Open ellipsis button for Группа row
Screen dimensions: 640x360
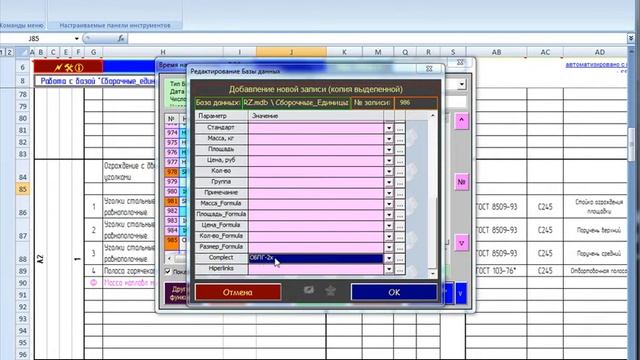400,182
